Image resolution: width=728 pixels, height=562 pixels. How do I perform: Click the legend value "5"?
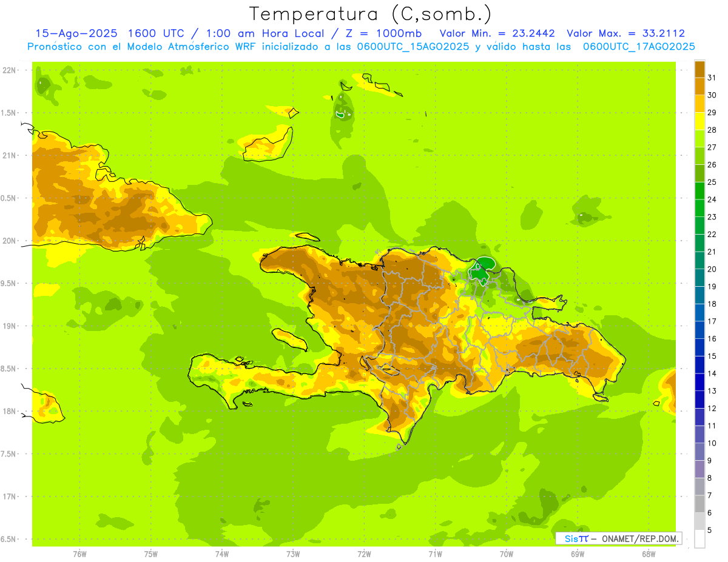710,530
